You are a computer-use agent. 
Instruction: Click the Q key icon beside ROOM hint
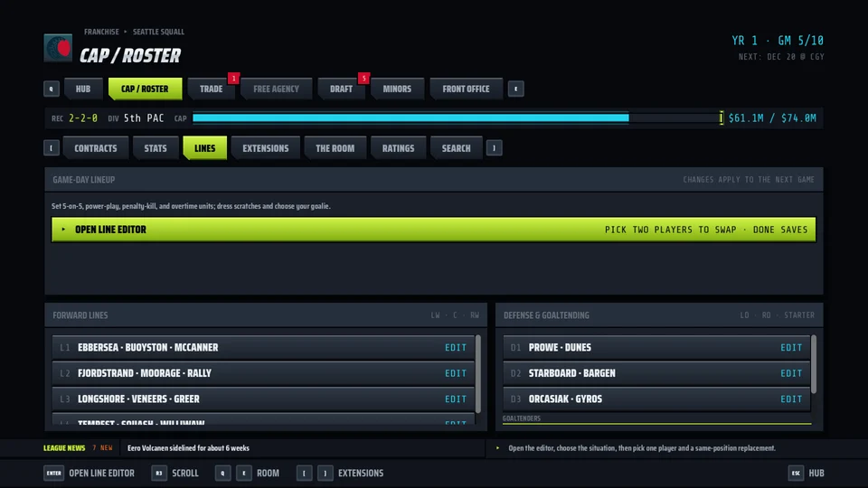pyautogui.click(x=222, y=473)
